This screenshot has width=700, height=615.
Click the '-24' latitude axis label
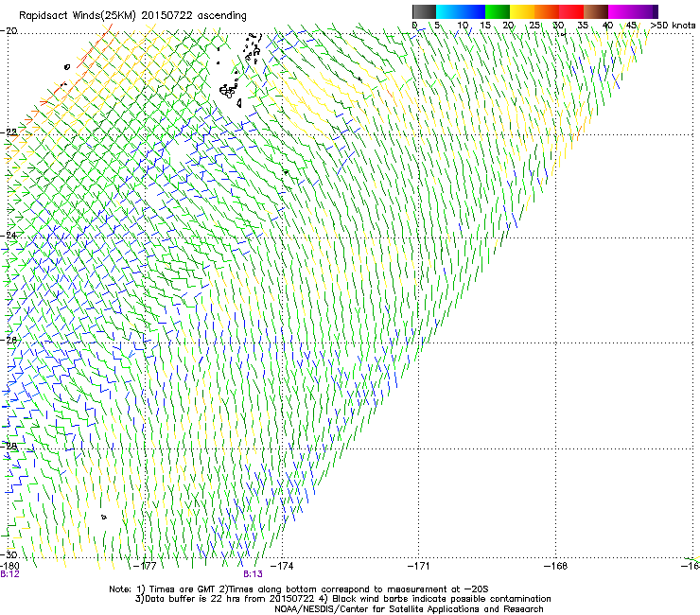[x=9, y=235]
